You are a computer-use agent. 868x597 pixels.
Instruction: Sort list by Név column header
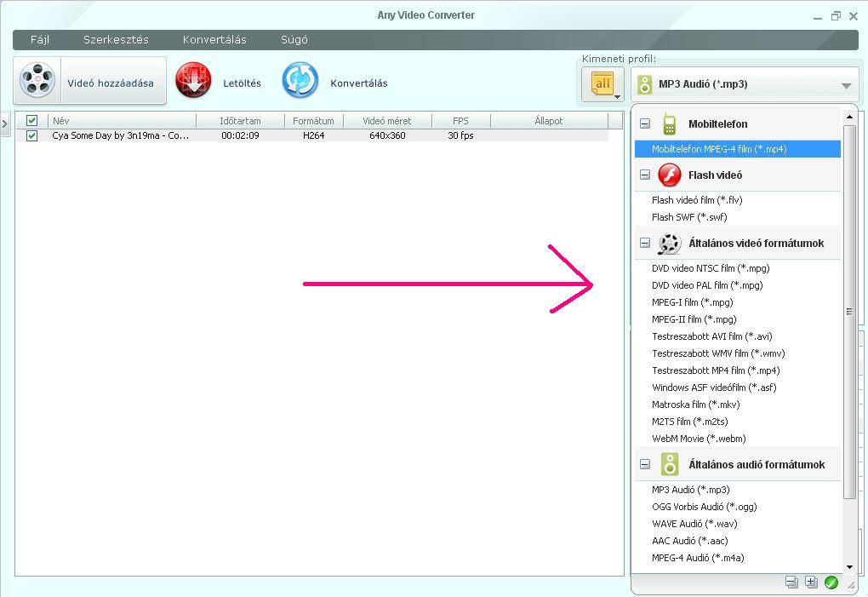[122, 121]
